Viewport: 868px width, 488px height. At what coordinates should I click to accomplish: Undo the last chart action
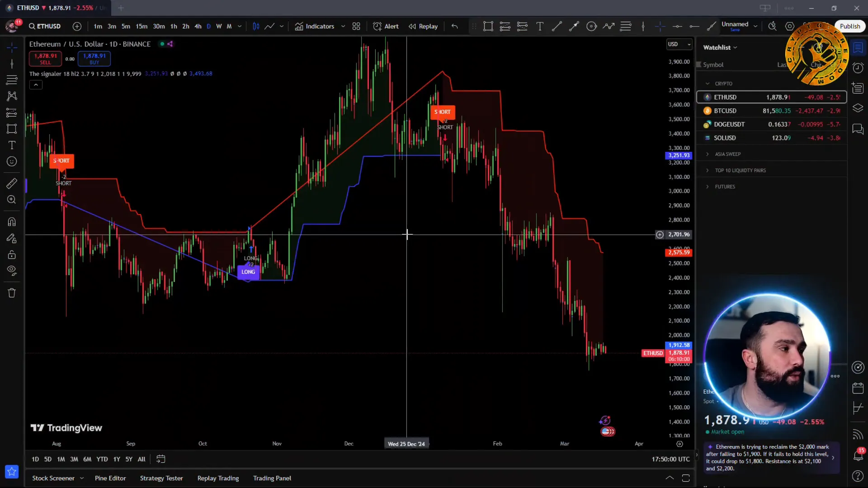[x=455, y=26]
